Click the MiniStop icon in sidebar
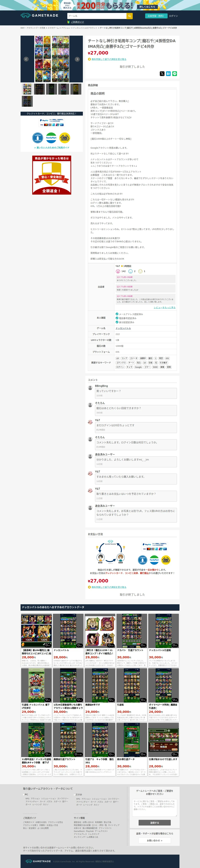The image size is (200, 868). coord(65,138)
